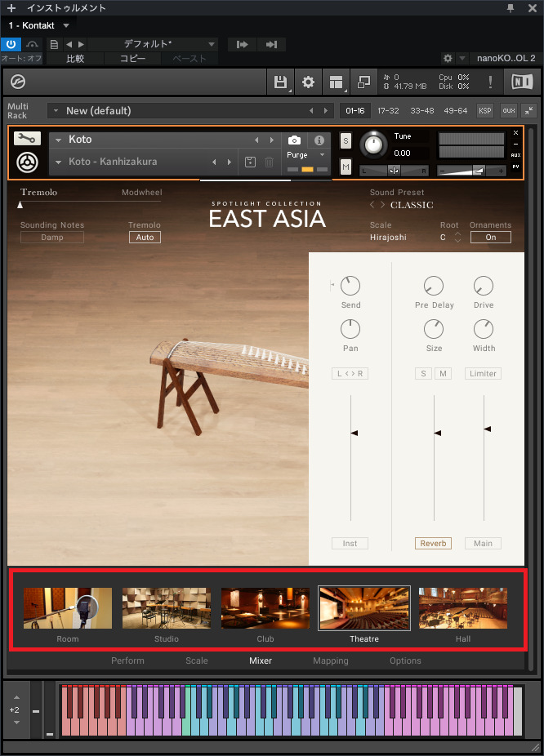Viewport: 544px width, 756px height.
Task: Select previous Sound Preset arrow
Action: (x=372, y=205)
